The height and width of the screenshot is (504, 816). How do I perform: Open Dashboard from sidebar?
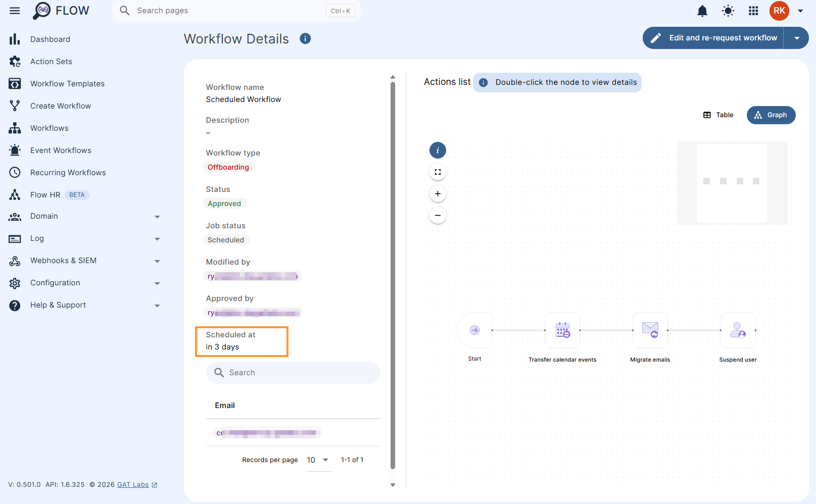50,39
